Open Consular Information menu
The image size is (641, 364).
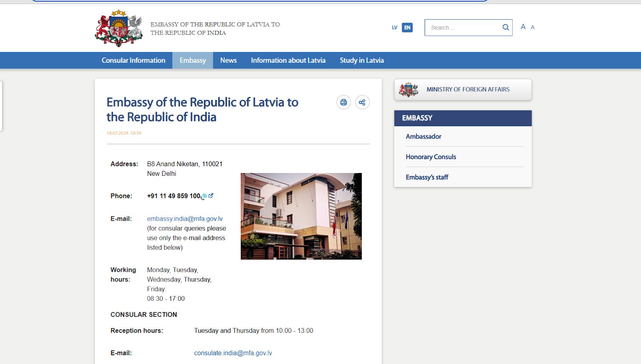(133, 60)
